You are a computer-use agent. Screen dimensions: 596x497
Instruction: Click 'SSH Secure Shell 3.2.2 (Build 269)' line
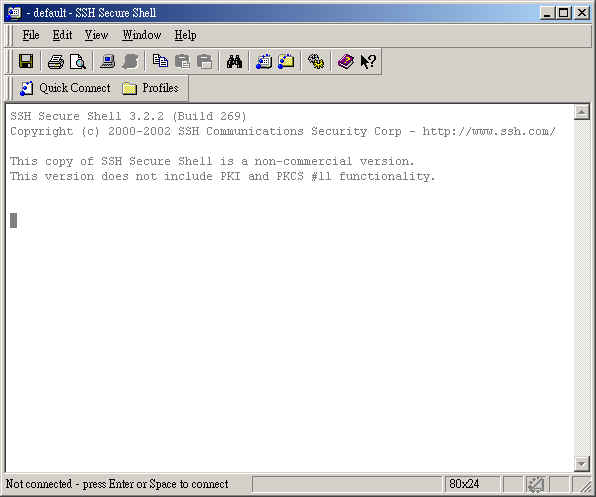128,116
